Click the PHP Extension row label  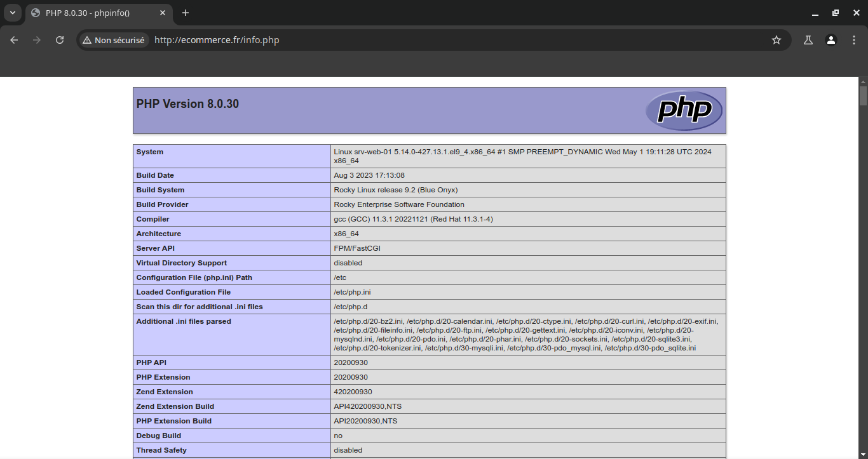tap(163, 377)
